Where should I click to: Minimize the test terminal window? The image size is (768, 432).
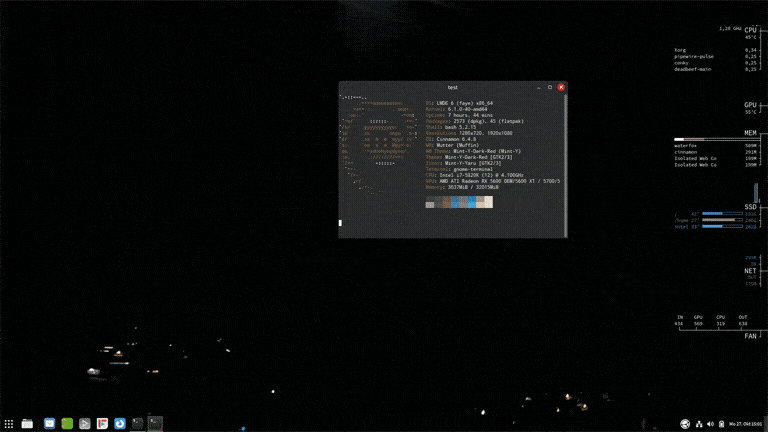point(539,88)
